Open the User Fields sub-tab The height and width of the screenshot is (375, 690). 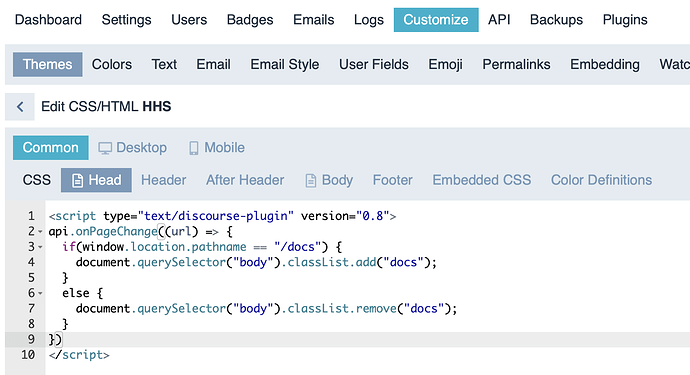coord(374,65)
